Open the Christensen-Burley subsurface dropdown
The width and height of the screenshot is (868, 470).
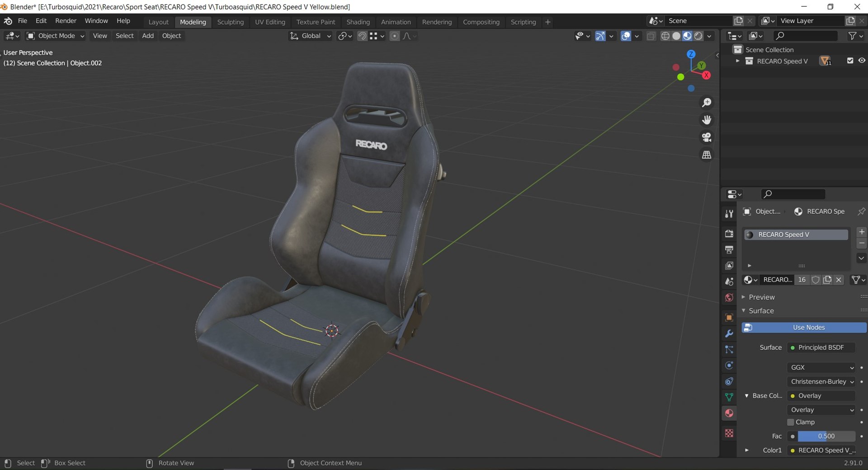click(821, 381)
